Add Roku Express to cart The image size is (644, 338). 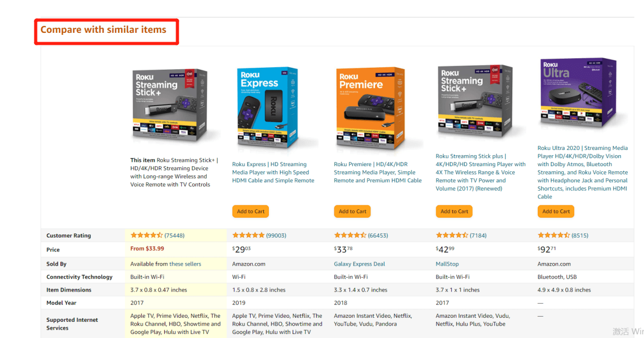[251, 211]
